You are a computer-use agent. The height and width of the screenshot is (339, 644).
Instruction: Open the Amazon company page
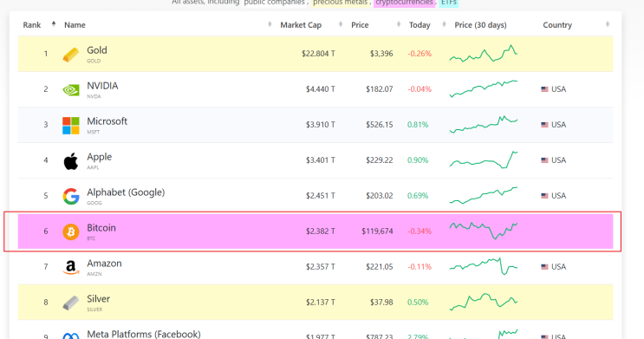[104, 264]
